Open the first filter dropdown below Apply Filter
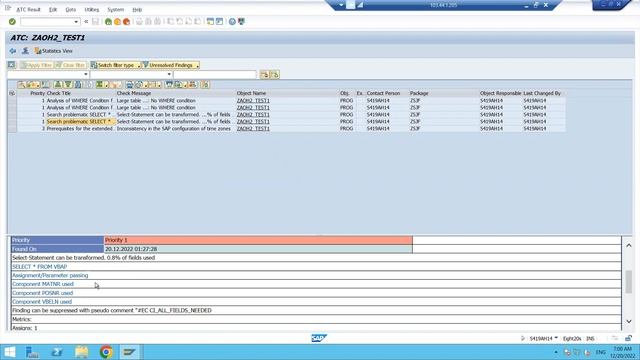Screen dimensions: 640x360 pos(86,75)
